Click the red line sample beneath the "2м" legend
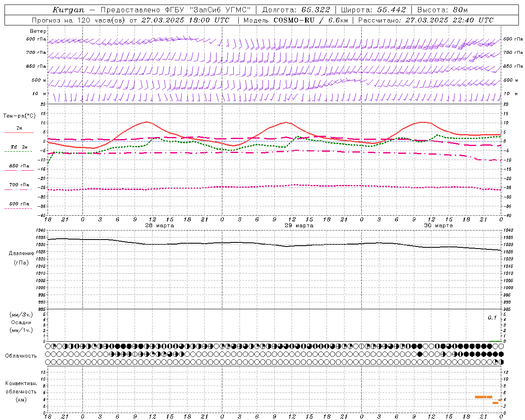Image resolution: width=525 pixels, height=420 pixels. (19, 133)
